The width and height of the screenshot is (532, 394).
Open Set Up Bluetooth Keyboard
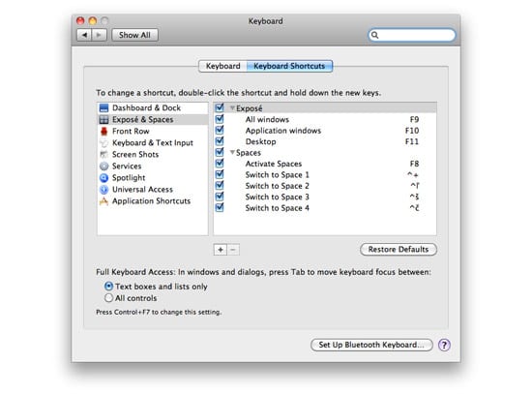point(371,345)
